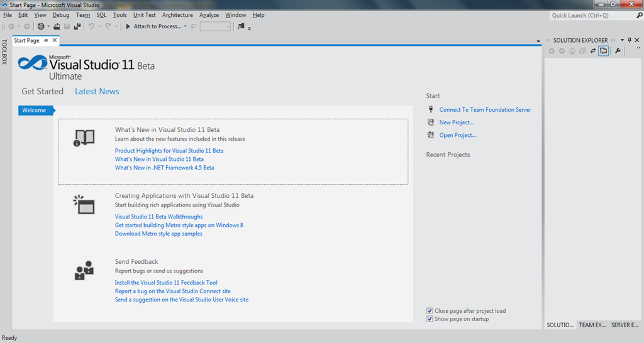Click the New Project toolbar icon

[x=41, y=26]
